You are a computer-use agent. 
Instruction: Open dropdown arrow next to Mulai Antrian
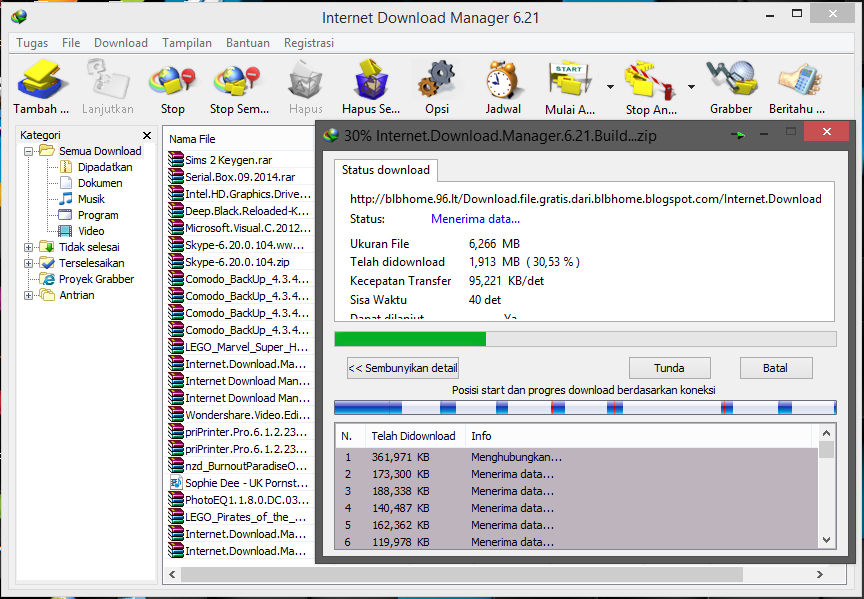(610, 87)
